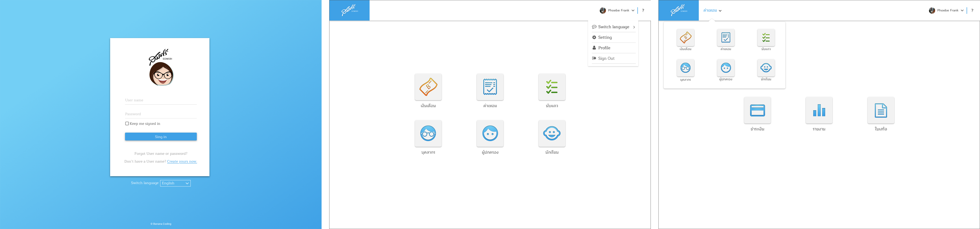The image size is (980, 229).
Task: Click the large ผู้ปกครอง parent tile on dashboard
Action: (490, 133)
